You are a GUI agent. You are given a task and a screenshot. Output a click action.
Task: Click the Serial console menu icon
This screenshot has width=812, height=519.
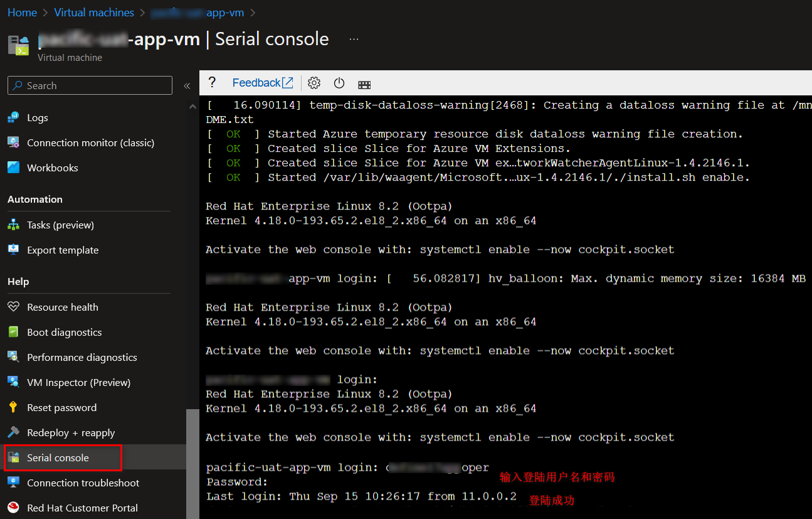13,457
